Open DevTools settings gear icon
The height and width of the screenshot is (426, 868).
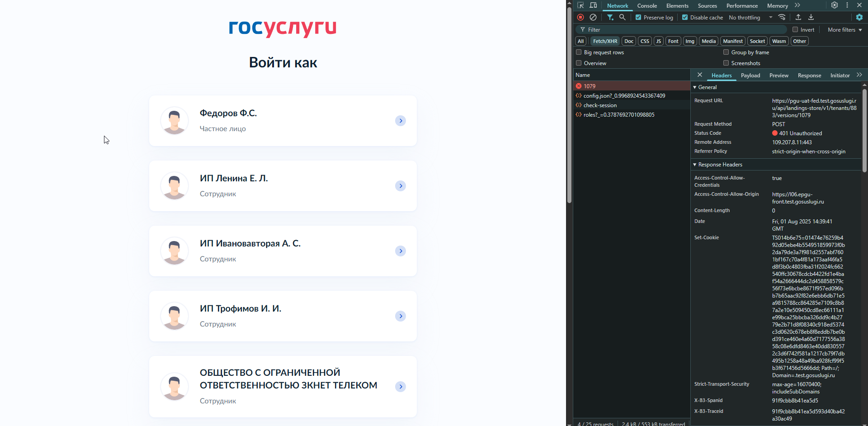[x=835, y=5]
